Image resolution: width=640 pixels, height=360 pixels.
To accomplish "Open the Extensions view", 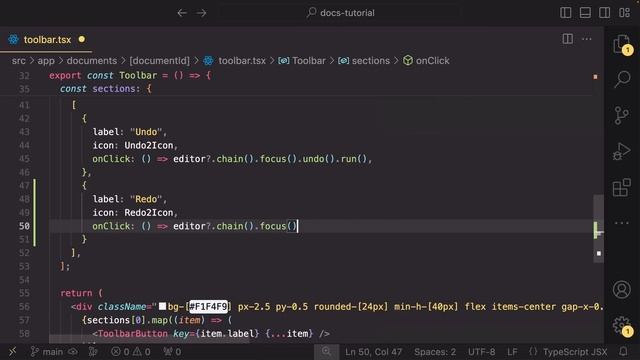I will (622, 187).
